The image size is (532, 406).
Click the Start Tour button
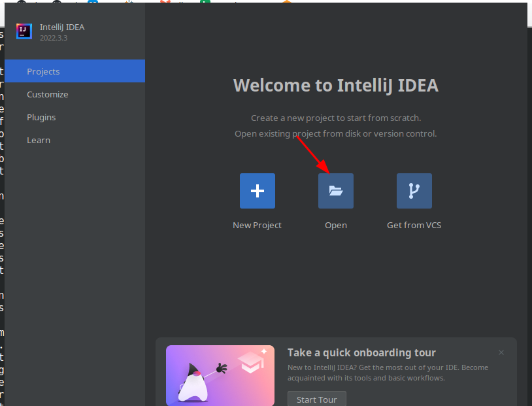tap(316, 399)
